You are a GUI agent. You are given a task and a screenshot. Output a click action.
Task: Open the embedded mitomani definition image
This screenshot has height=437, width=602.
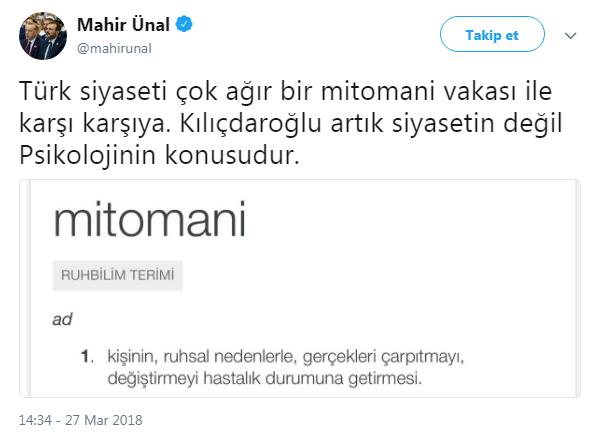tap(300, 289)
